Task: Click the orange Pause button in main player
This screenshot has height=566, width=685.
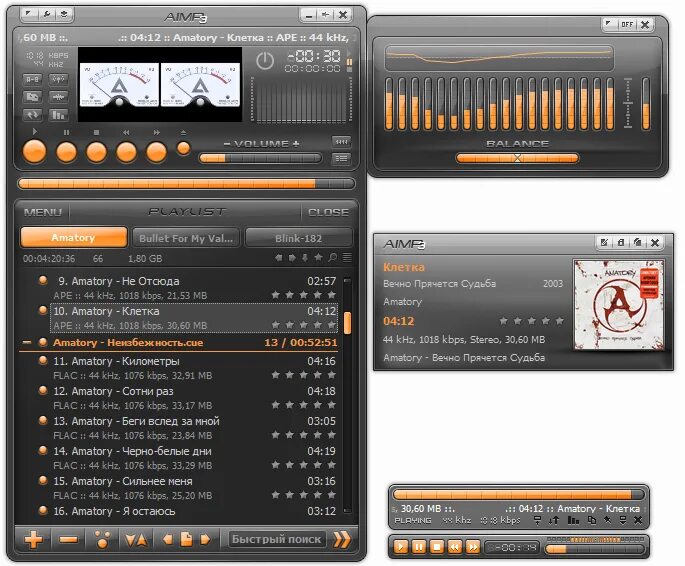Action: point(66,152)
